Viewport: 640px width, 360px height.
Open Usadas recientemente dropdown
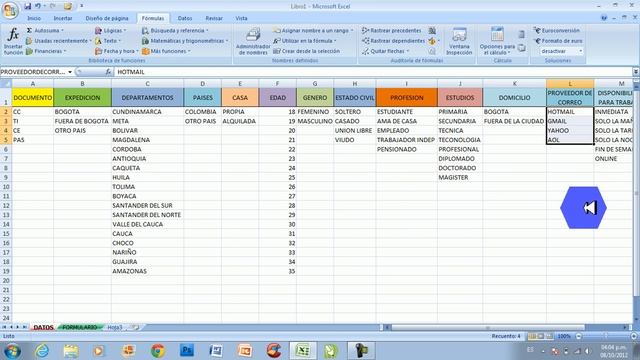(x=59, y=41)
